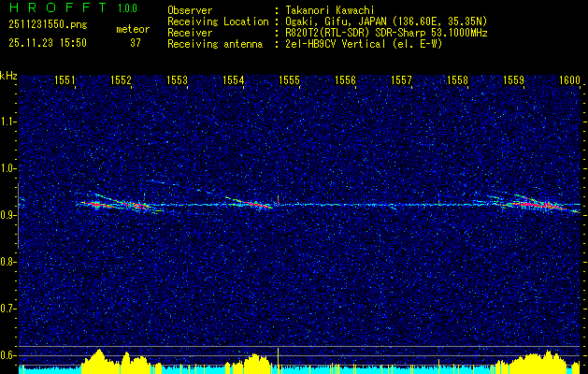This screenshot has height=374, width=588.
Task: Click the 1552 time marker
Action: pyautogui.click(x=122, y=79)
